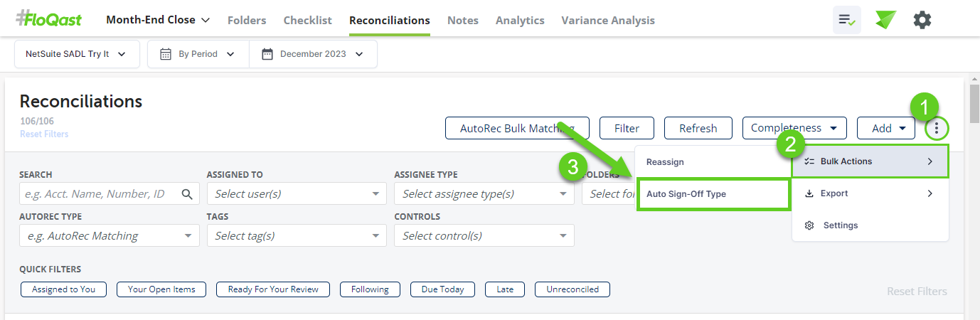Click the FloQast logo
The image size is (980, 320).
pyautogui.click(x=48, y=20)
